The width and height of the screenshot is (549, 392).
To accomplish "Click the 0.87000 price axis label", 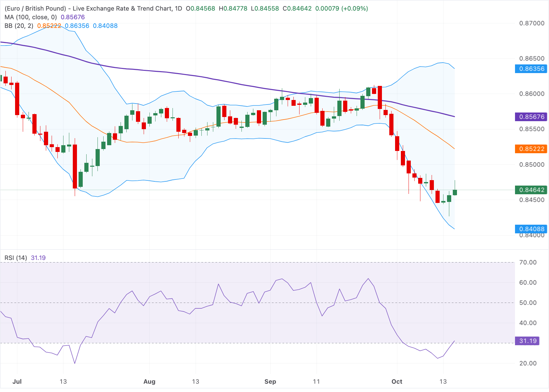I will pos(532,23).
